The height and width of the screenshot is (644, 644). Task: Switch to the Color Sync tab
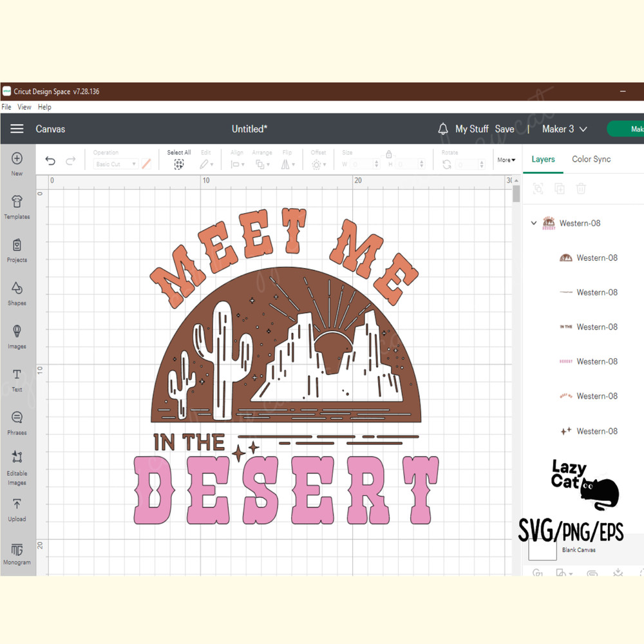[x=591, y=159]
